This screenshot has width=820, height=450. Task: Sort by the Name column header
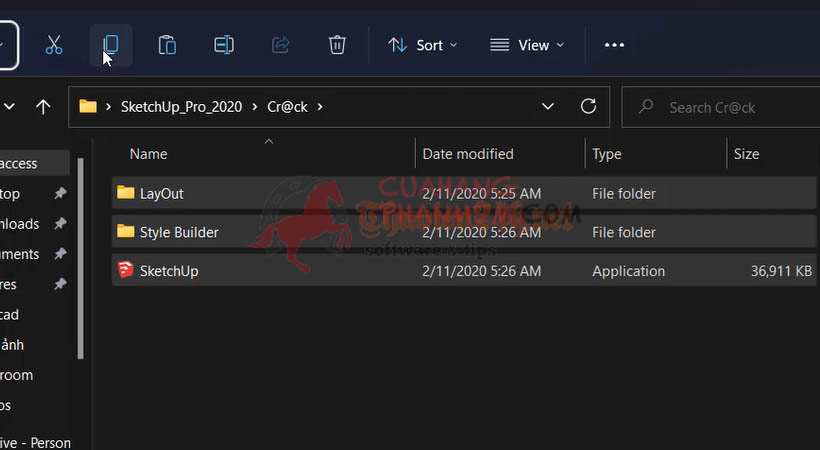pyautogui.click(x=149, y=154)
